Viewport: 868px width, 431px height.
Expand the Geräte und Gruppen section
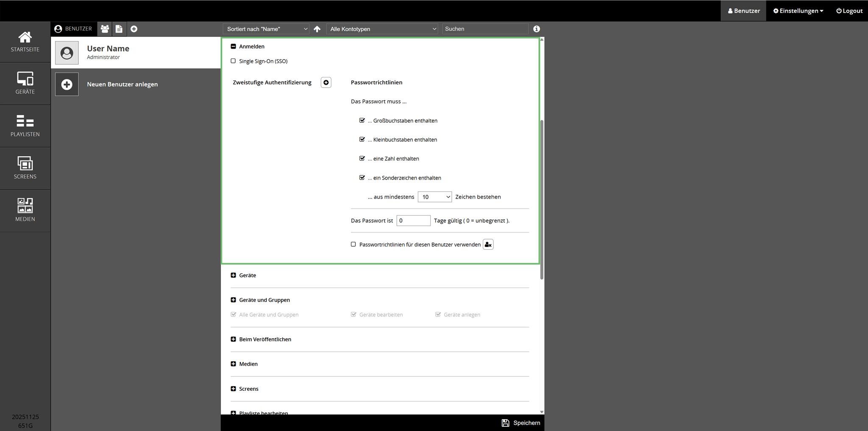coord(233,300)
